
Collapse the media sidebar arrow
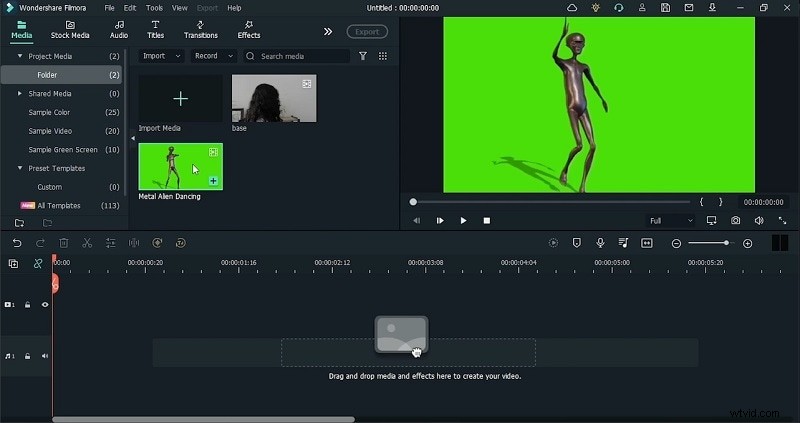133,138
